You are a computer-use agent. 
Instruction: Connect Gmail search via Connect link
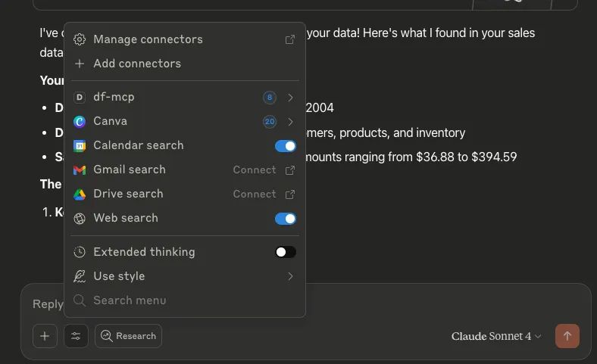(x=255, y=170)
